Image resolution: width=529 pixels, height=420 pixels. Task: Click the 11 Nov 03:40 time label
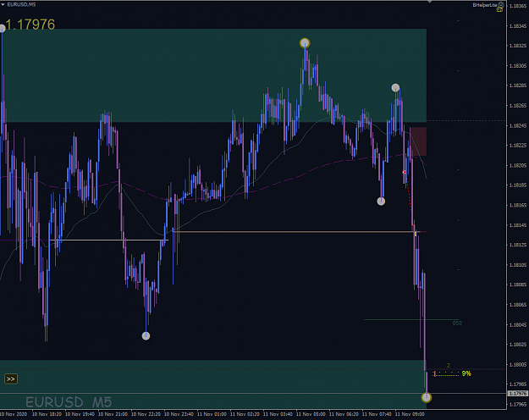(x=278, y=414)
